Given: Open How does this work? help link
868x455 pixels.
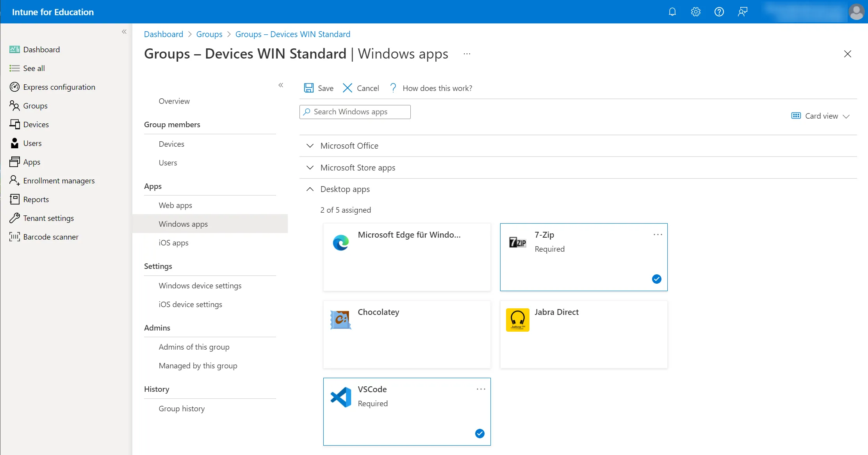Looking at the screenshot, I should [x=437, y=88].
